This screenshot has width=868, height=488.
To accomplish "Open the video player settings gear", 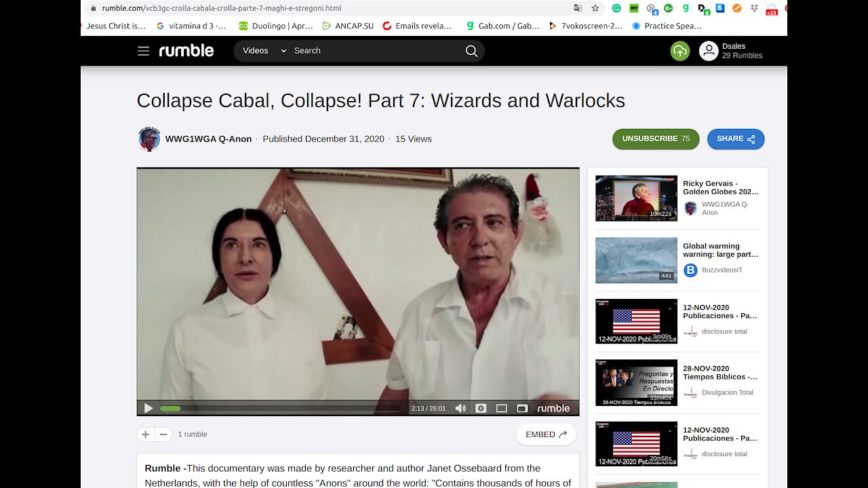I will [x=481, y=408].
